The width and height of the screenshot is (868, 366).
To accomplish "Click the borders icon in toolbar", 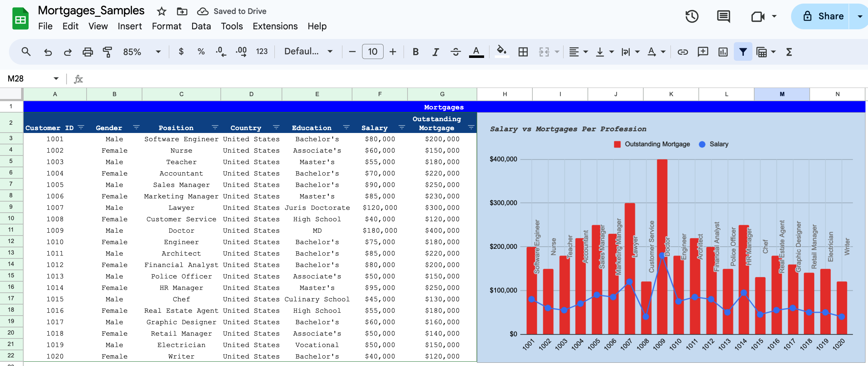I will [x=523, y=52].
